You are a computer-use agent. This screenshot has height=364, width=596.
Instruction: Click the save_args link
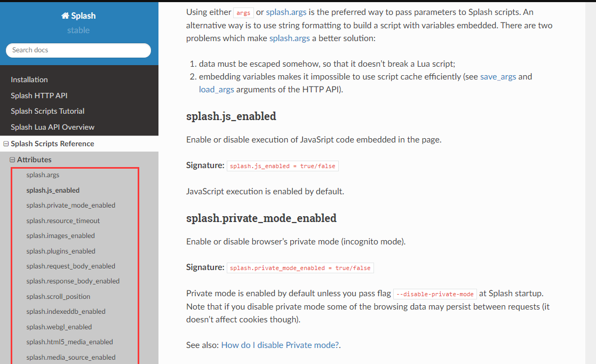coord(498,77)
